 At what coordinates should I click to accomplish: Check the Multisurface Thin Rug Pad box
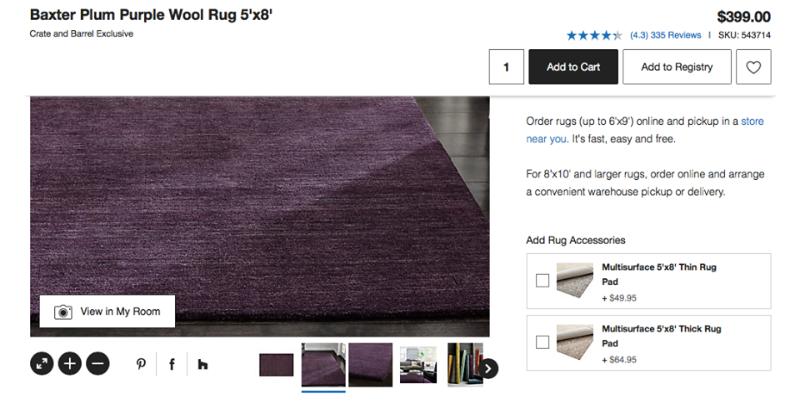542,281
